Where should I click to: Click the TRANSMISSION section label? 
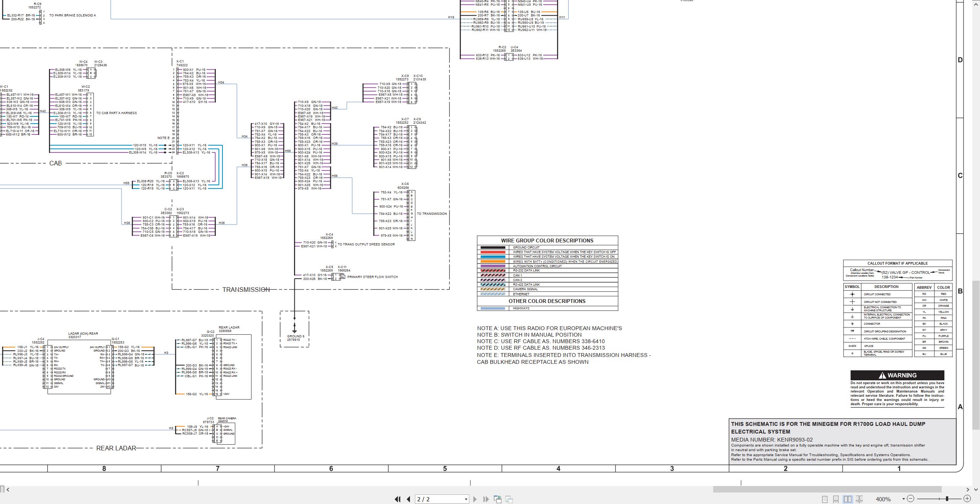point(246,290)
